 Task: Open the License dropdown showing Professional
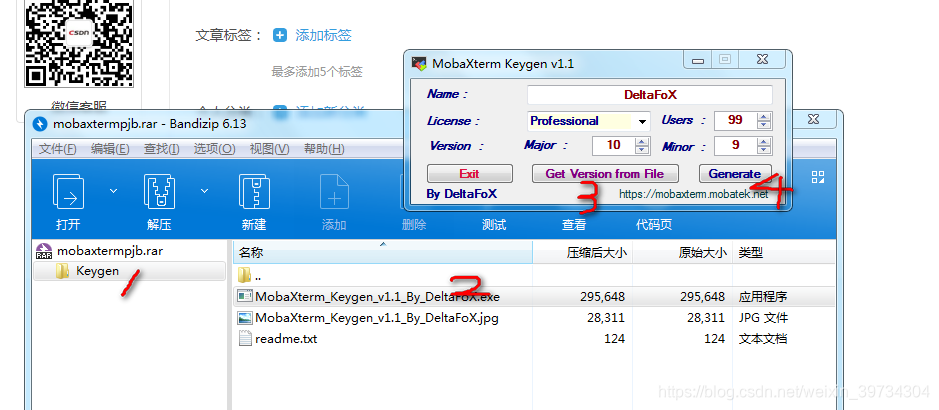point(589,121)
